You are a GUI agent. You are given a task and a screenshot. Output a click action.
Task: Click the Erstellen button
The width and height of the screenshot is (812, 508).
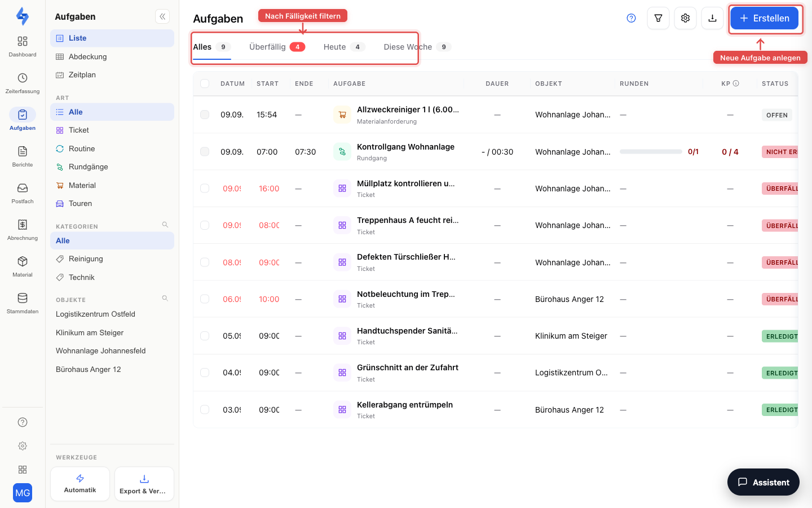click(x=765, y=18)
